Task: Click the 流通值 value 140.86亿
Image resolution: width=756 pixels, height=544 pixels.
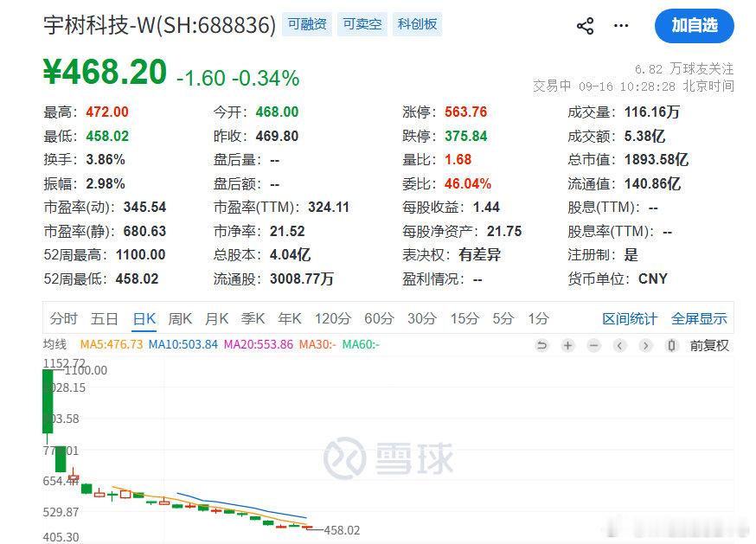Action: (x=653, y=183)
